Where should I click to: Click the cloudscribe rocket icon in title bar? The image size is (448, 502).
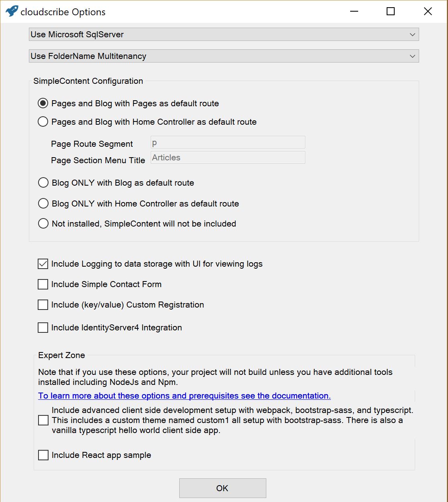point(12,11)
